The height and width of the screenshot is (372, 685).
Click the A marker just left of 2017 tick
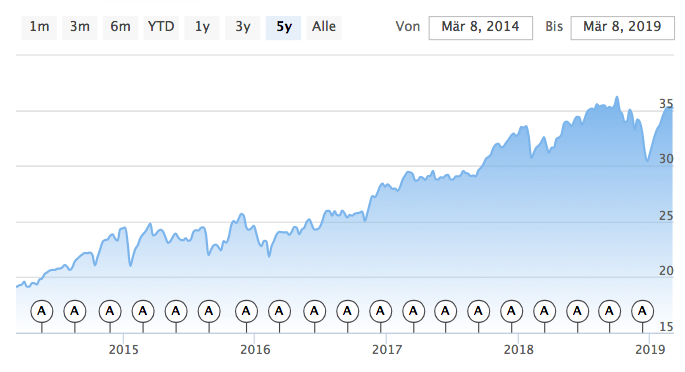pos(381,311)
